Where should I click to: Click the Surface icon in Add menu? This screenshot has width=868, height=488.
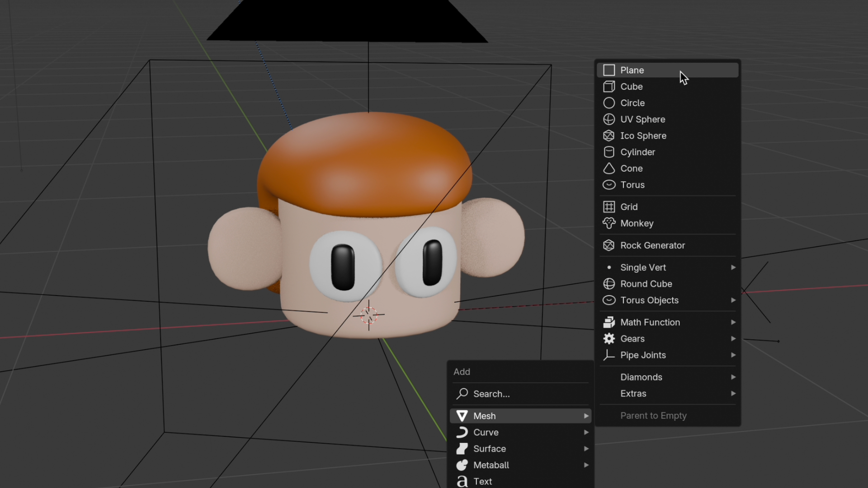tap(462, 449)
